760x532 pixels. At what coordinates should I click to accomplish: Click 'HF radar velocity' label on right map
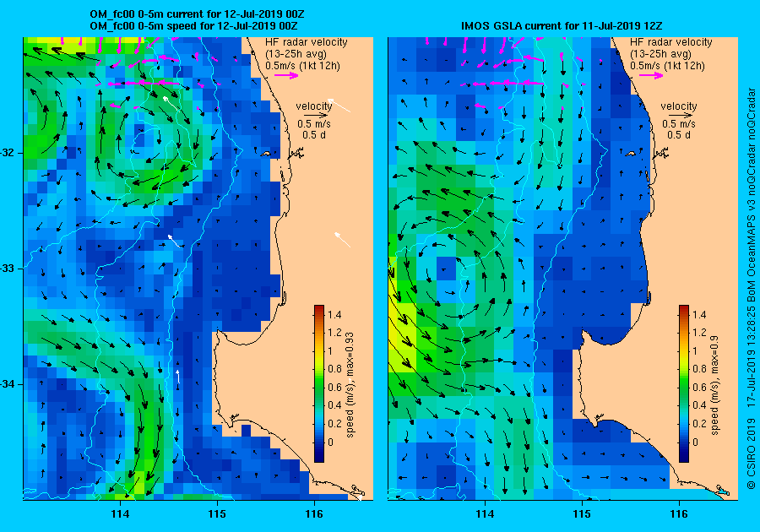pyautogui.click(x=671, y=42)
